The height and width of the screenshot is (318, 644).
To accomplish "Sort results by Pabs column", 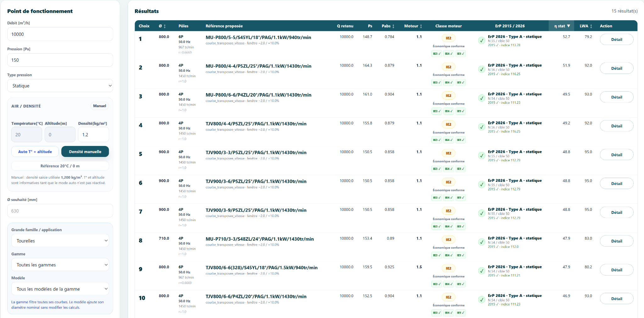I will [388, 26].
